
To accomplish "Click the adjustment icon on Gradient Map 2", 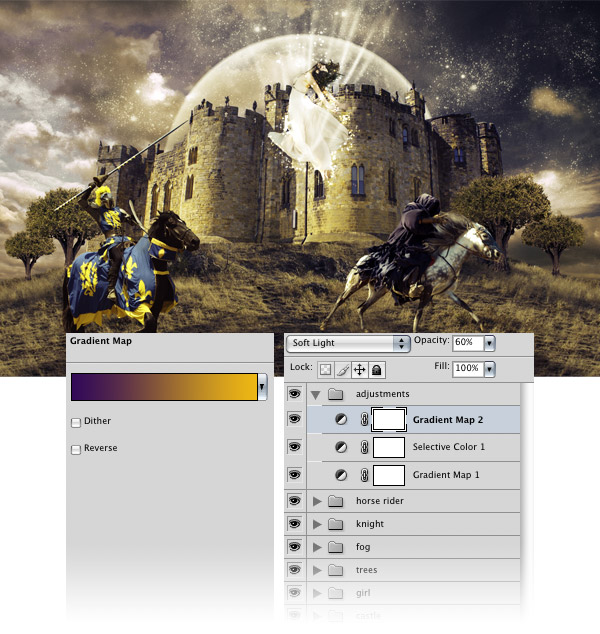I will coord(341,419).
